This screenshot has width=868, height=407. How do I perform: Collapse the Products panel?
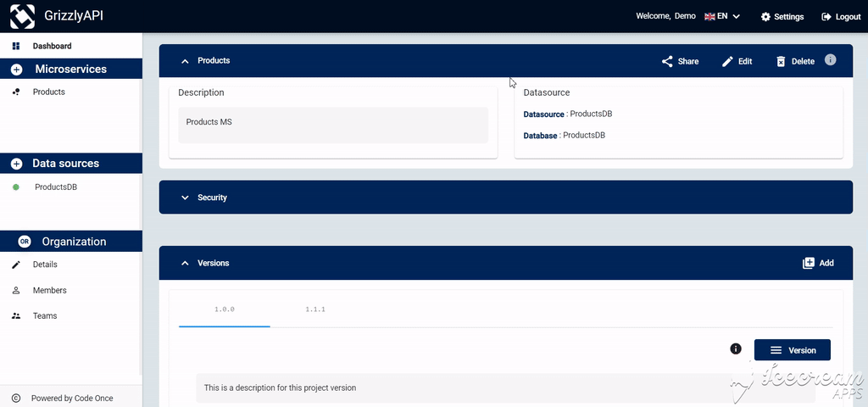tap(185, 61)
